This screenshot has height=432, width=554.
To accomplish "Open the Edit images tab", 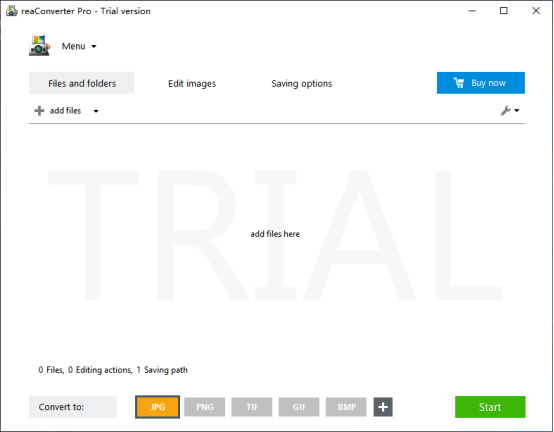I will point(192,83).
